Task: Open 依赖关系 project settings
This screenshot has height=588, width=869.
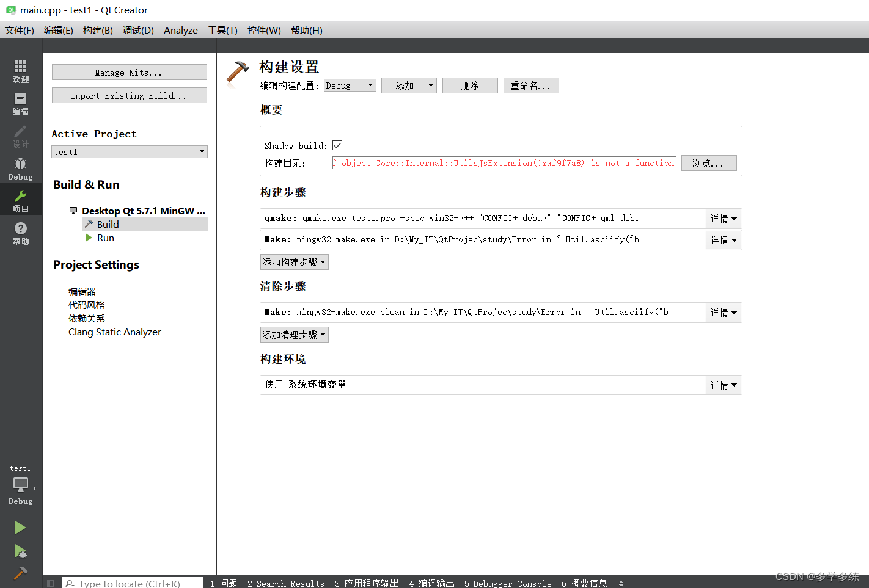Action: click(87, 318)
